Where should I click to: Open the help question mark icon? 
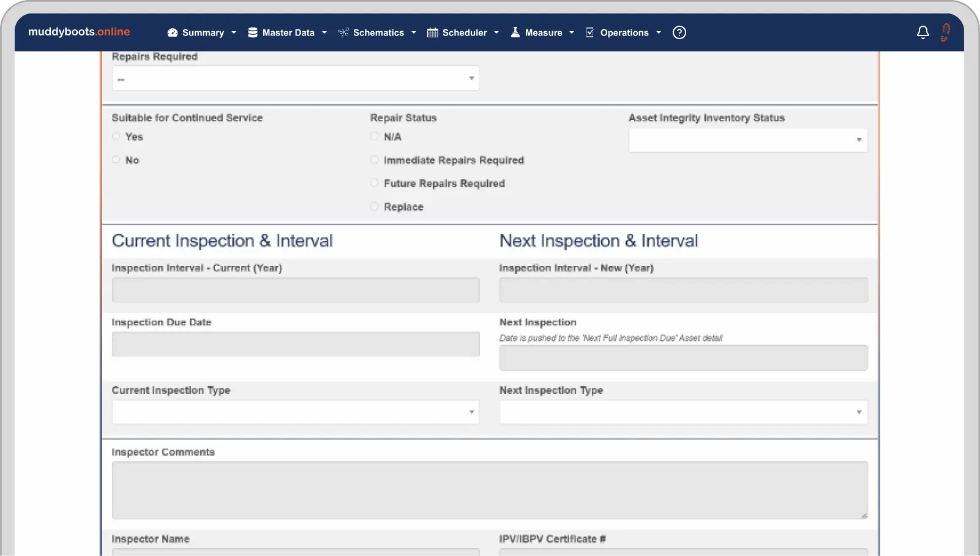coord(679,32)
